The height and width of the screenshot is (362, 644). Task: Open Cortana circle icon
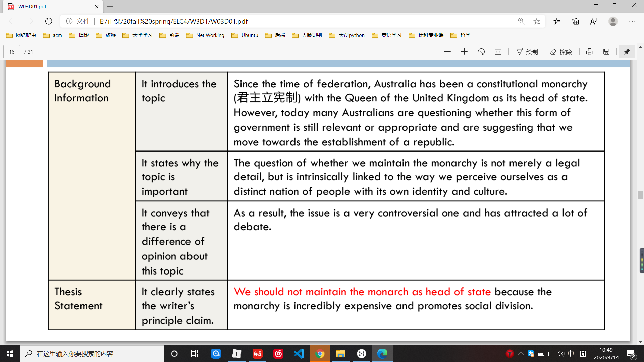pos(174,354)
